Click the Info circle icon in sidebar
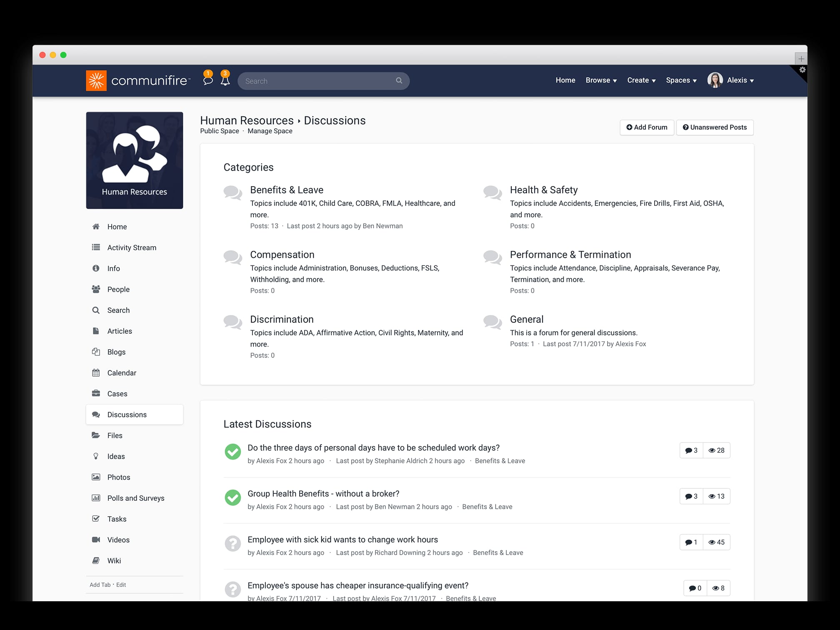840x630 pixels. [x=96, y=268]
